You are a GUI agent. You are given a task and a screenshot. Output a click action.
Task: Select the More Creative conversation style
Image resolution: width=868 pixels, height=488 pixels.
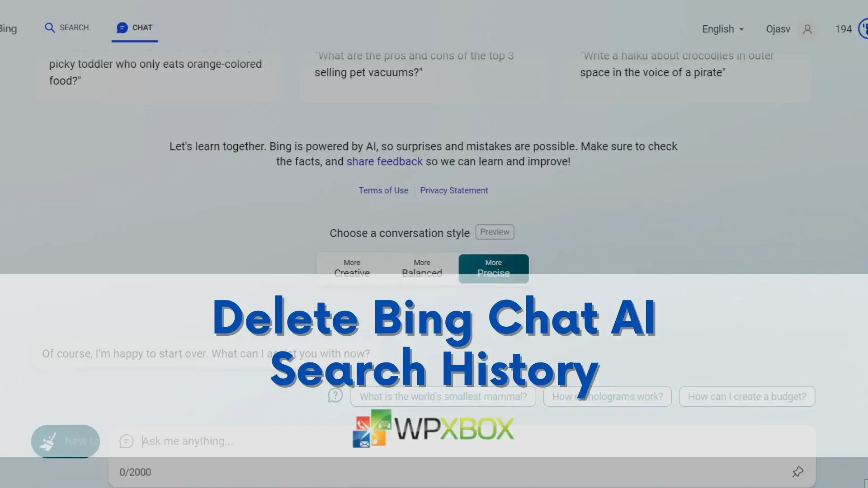pyautogui.click(x=352, y=267)
